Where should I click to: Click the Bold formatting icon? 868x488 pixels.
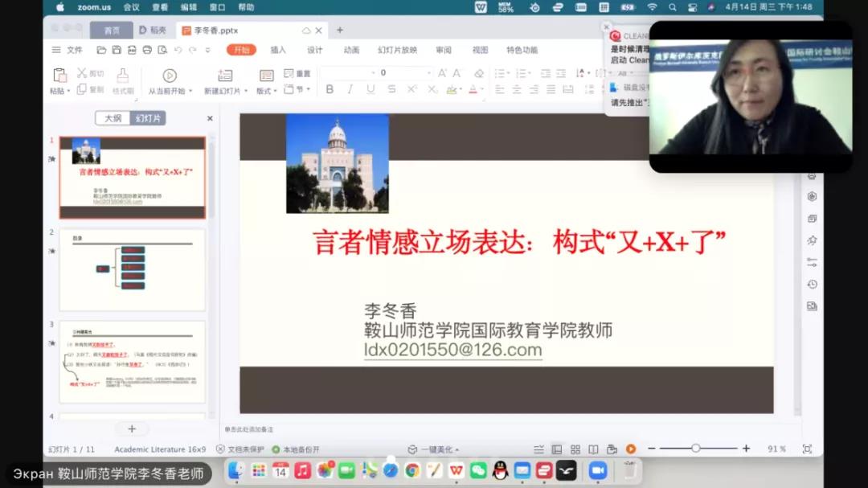click(330, 89)
